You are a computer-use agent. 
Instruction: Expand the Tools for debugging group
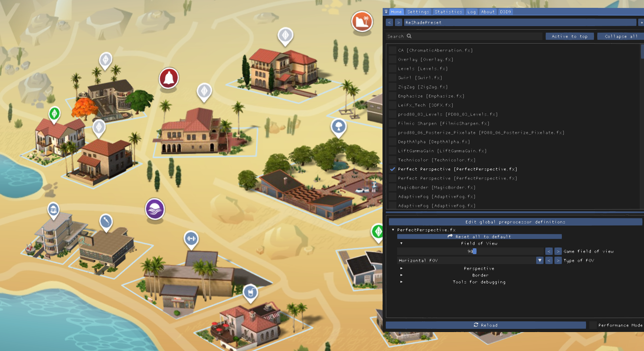pos(401,282)
